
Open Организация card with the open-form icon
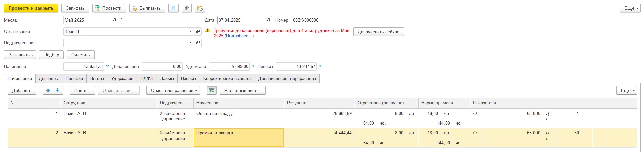(x=198, y=31)
